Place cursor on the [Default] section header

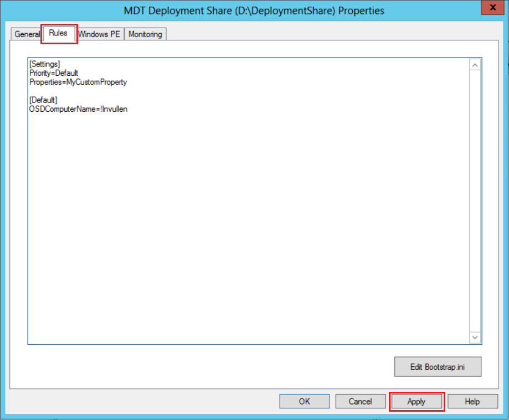point(43,100)
